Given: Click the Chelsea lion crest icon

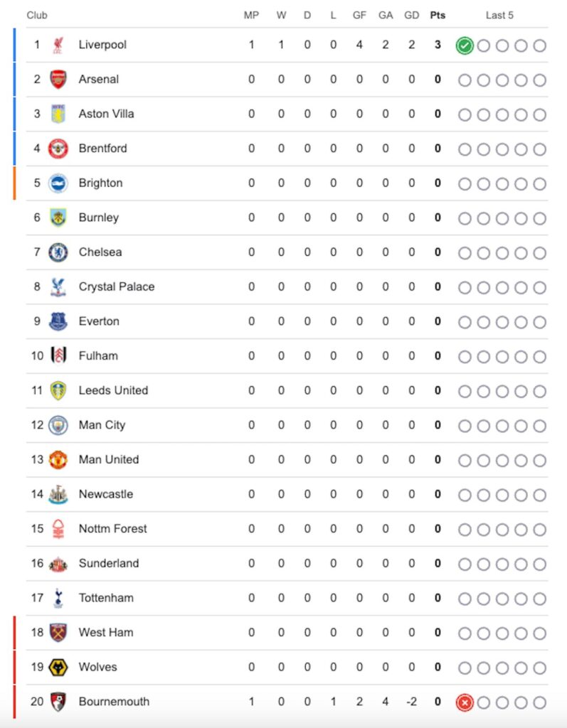Looking at the screenshot, I should [58, 252].
